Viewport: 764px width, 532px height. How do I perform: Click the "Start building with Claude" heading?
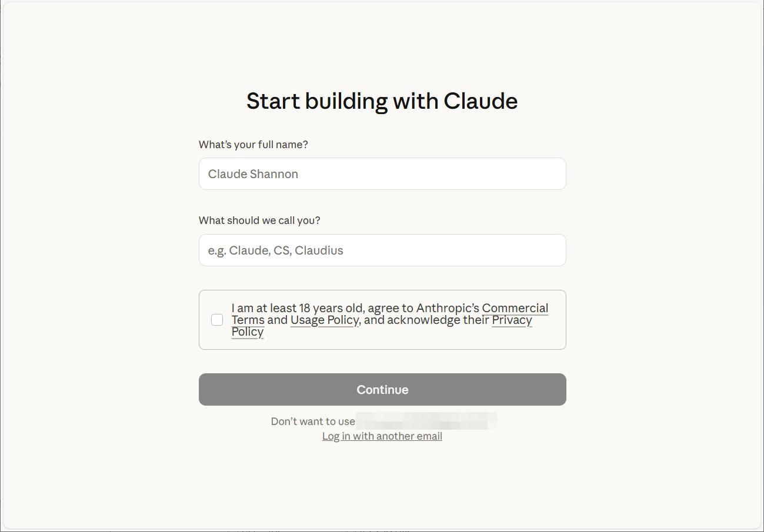coord(382,101)
